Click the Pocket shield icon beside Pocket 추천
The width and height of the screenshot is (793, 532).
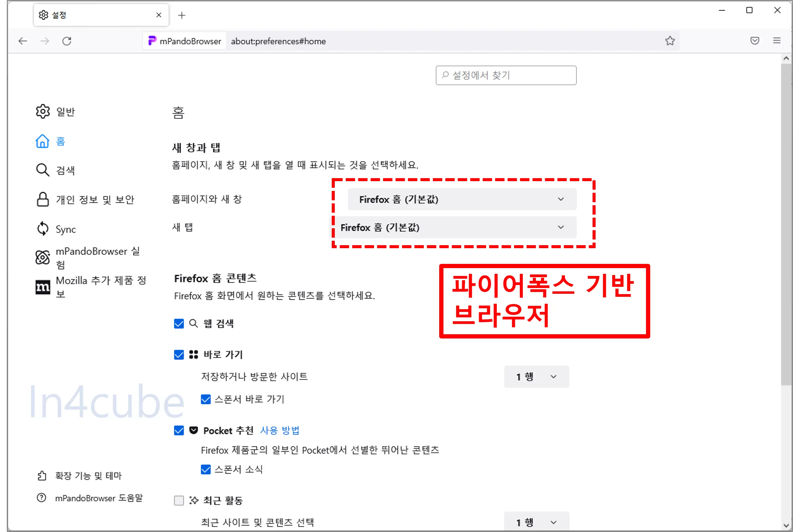coord(193,430)
